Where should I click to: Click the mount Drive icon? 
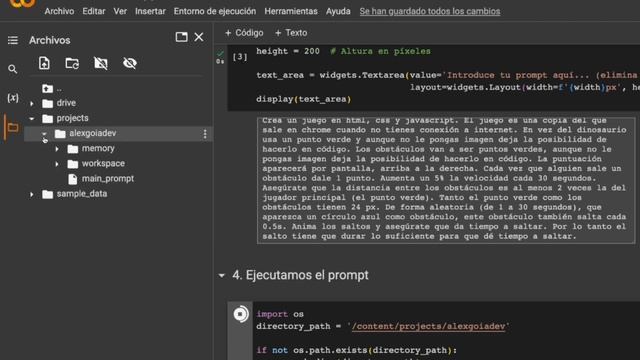tap(101, 63)
